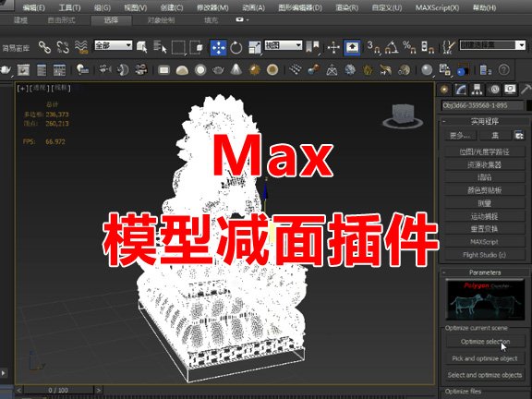
Task: Click the Rectangular Selection Region icon
Action: 178,47
